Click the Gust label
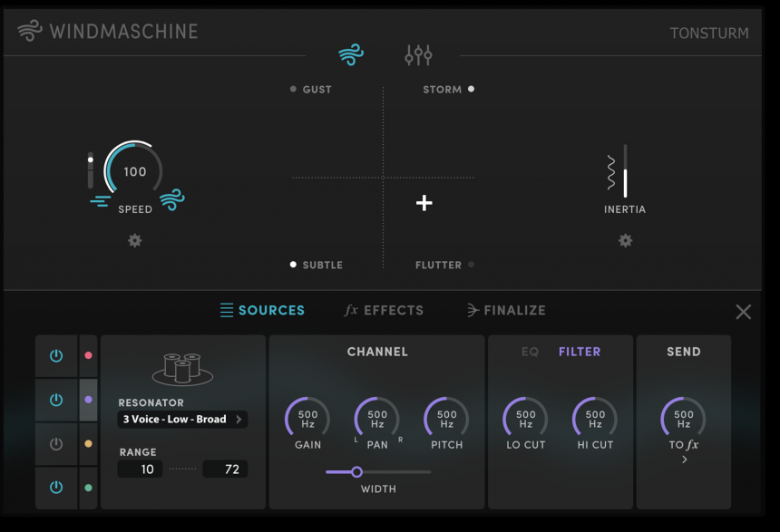Screen dimensions: 780x532 (317, 90)
